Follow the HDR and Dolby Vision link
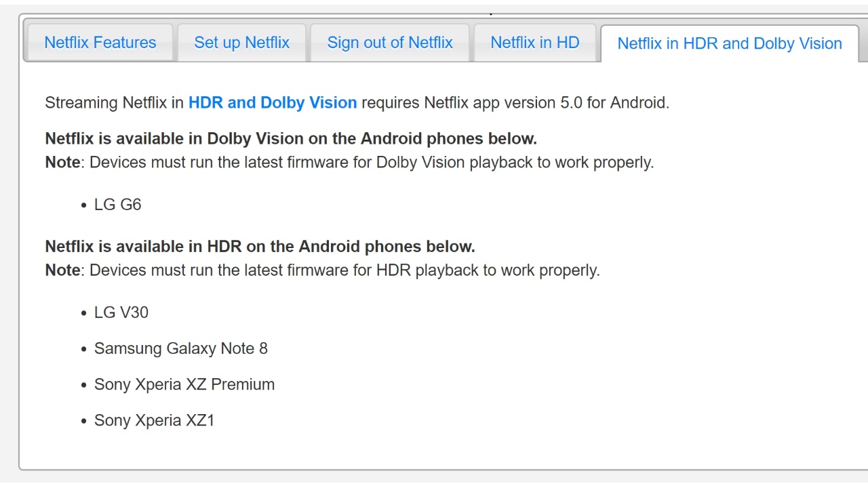The height and width of the screenshot is (488, 868). click(272, 103)
